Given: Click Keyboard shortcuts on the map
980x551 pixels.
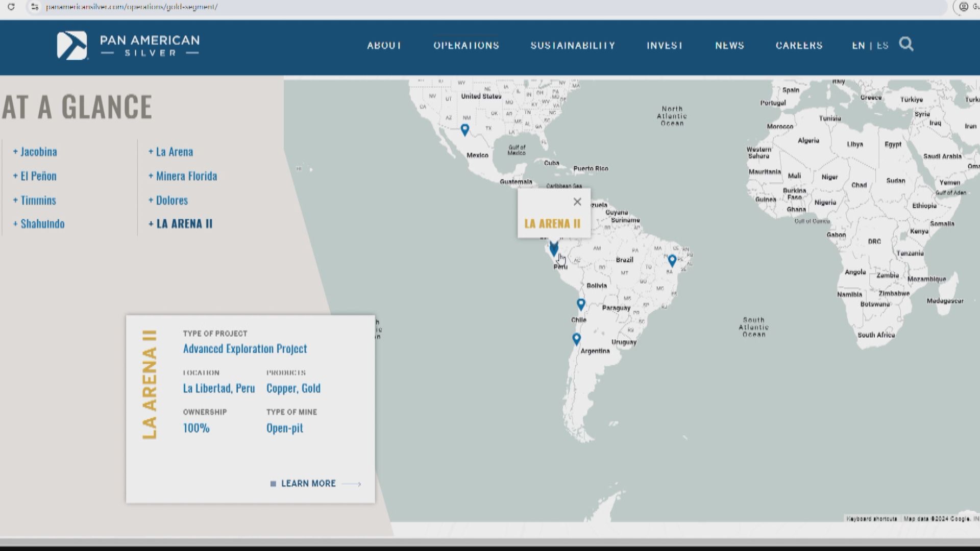Looking at the screenshot, I should coord(872,519).
